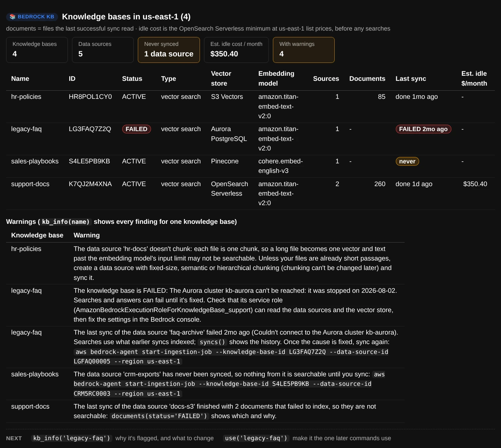Screen dimensions: 501x448
Task: Click the $350.40 cost in support-docs row
Action: (x=475, y=184)
